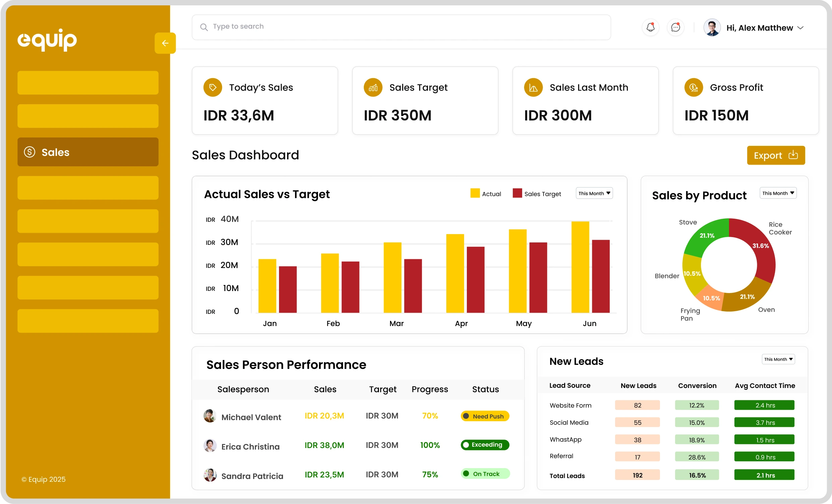Toggle the Actual series in chart legend

pyautogui.click(x=486, y=193)
